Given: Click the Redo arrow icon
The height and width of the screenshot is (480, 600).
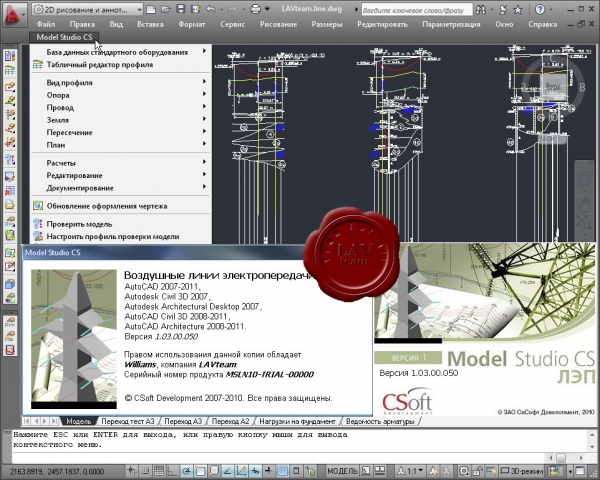Looking at the screenshot, I should (x=232, y=9).
